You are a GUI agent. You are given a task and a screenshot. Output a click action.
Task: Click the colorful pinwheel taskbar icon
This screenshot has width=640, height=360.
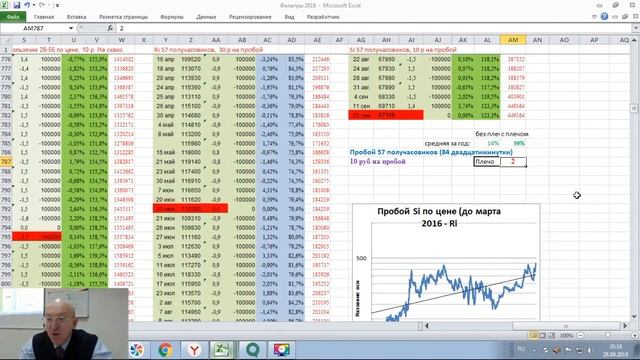pos(137,350)
